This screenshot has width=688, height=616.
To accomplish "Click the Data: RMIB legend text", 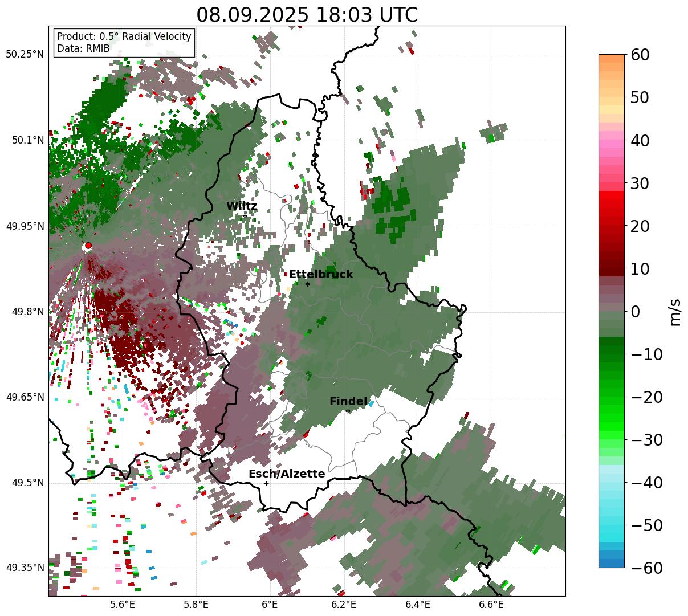I will pyautogui.click(x=83, y=48).
